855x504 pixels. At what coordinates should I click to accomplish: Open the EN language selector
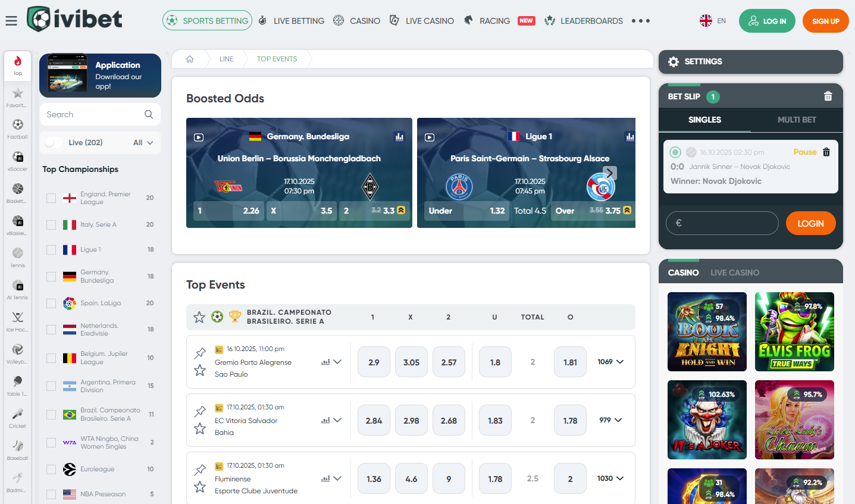pos(713,21)
